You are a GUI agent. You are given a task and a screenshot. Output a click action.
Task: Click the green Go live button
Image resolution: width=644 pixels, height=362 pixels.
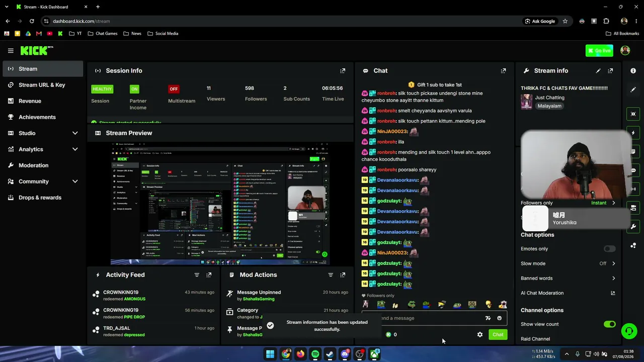(599, 50)
